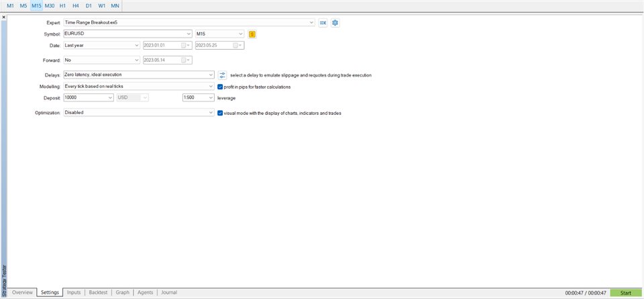This screenshot has width=644, height=299.
Task: Open the Forward 'No' dropdown
Action: [102, 60]
